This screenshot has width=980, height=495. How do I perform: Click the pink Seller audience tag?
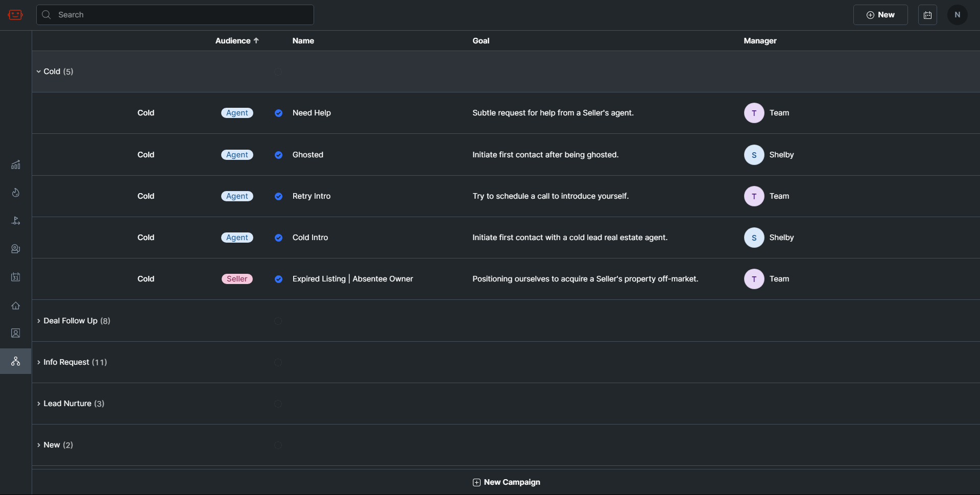pos(237,279)
